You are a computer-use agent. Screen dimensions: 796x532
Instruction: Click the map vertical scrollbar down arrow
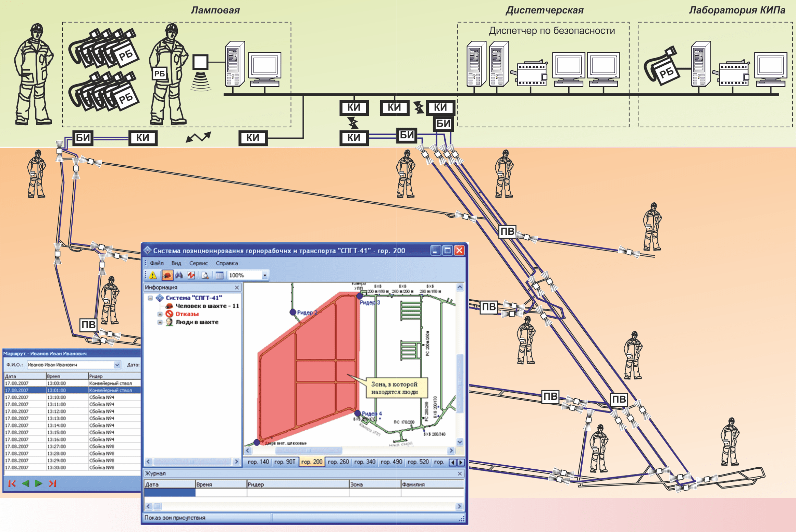coord(460,442)
